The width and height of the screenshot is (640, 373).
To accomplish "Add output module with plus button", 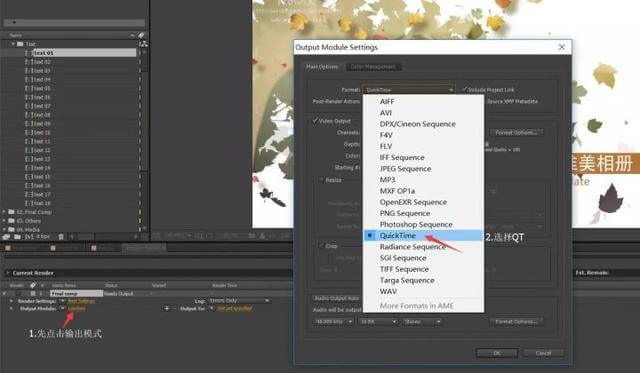I will (x=167, y=309).
